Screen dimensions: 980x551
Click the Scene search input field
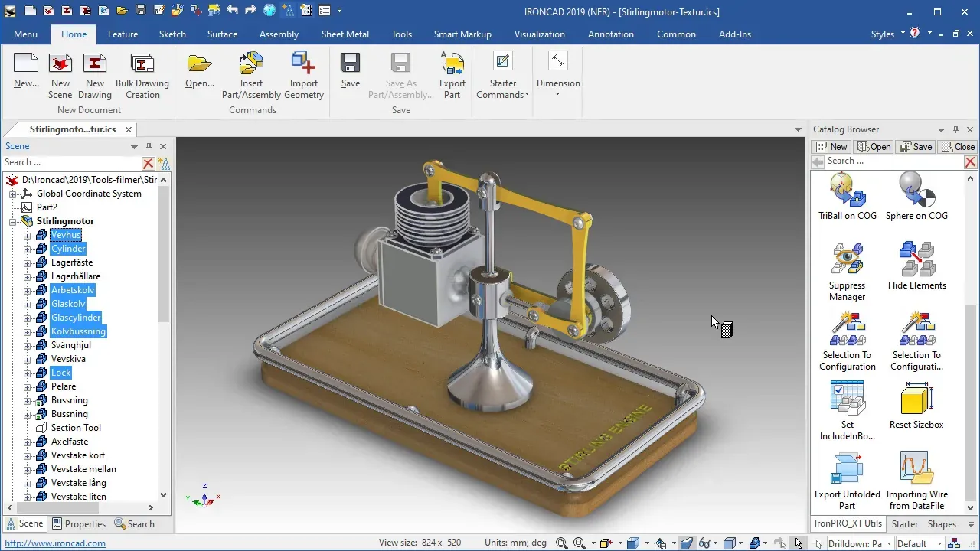pos(72,162)
